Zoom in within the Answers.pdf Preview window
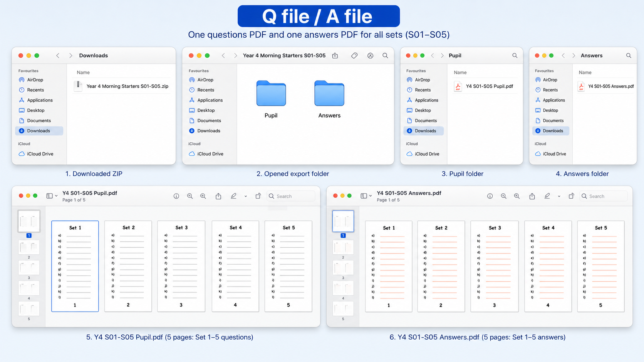The image size is (644, 362). pyautogui.click(x=517, y=196)
